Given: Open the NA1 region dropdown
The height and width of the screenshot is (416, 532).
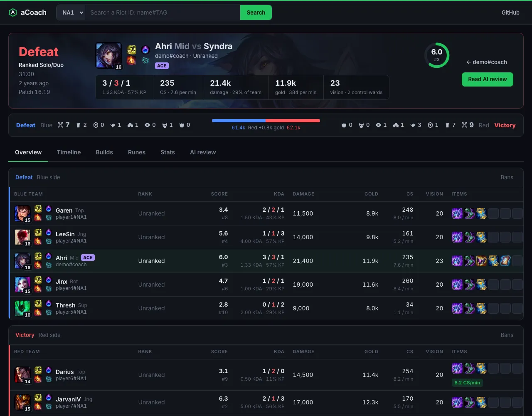Looking at the screenshot, I should [x=71, y=12].
